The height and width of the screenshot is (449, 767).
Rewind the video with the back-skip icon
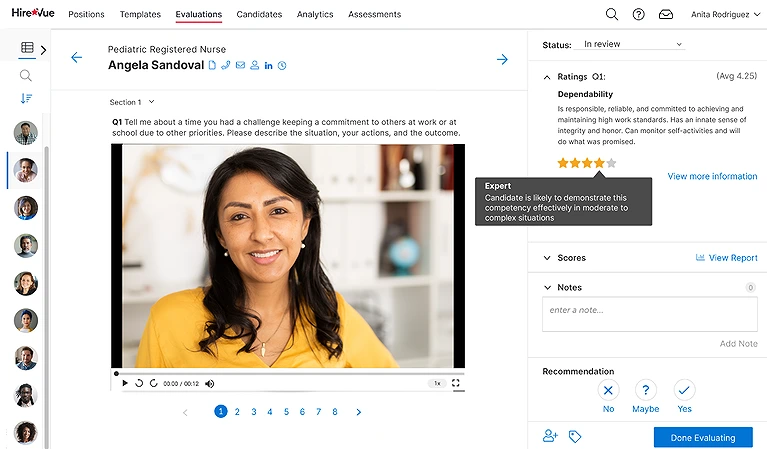139,383
